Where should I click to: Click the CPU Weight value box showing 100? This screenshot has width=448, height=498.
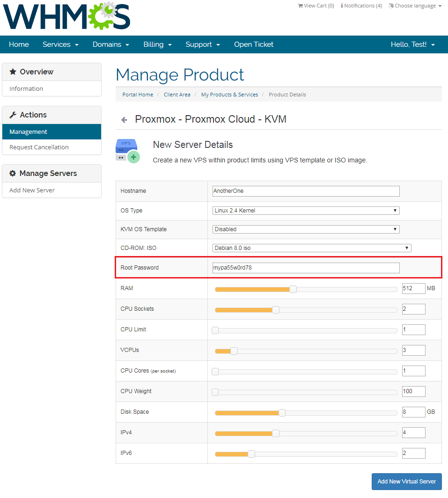pyautogui.click(x=413, y=391)
